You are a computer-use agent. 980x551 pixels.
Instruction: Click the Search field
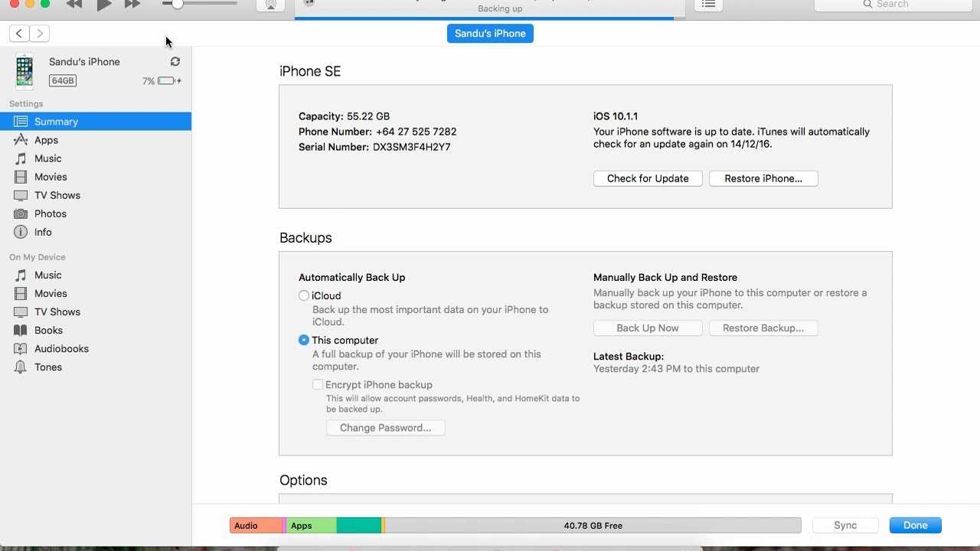(893, 5)
